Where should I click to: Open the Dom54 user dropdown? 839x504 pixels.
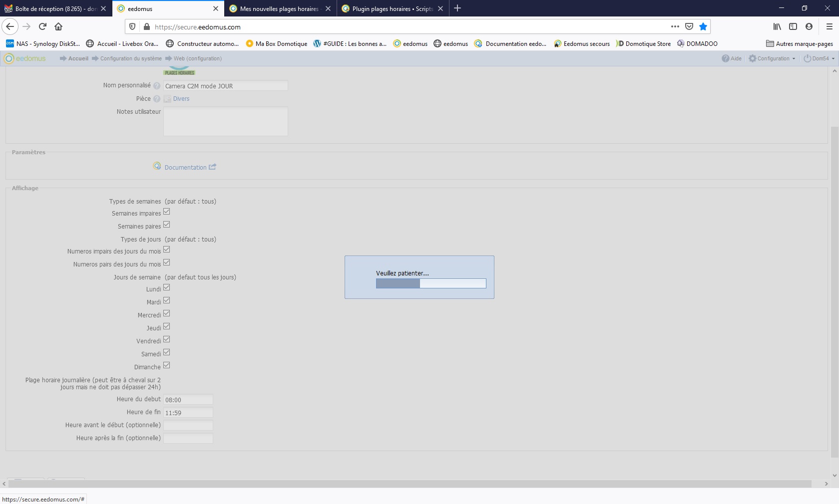click(x=819, y=58)
